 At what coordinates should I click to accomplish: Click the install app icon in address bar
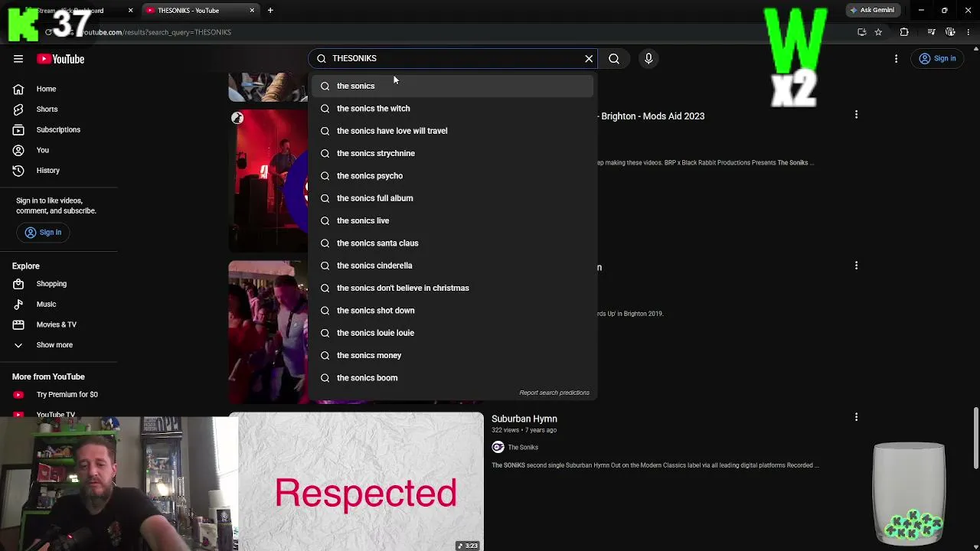pos(862,32)
